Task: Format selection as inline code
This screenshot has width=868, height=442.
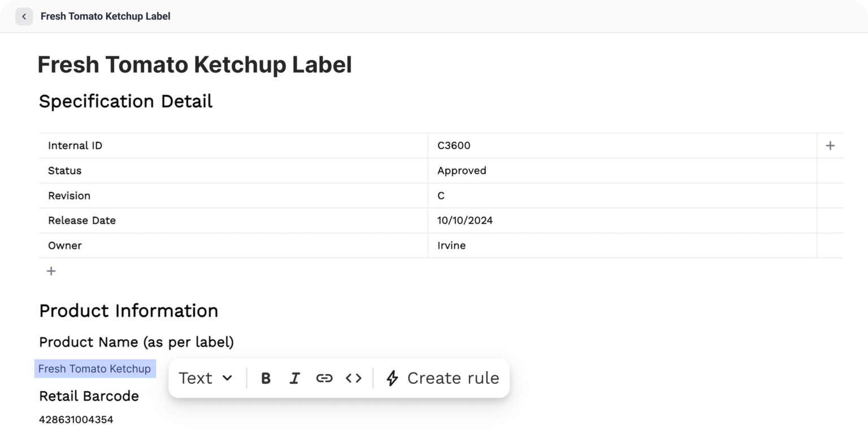Action: pyautogui.click(x=354, y=378)
